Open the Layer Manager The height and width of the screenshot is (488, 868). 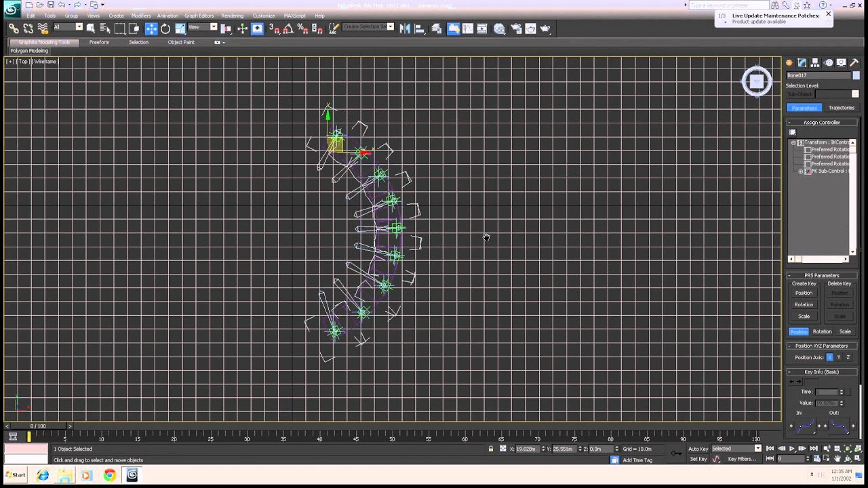point(437,28)
